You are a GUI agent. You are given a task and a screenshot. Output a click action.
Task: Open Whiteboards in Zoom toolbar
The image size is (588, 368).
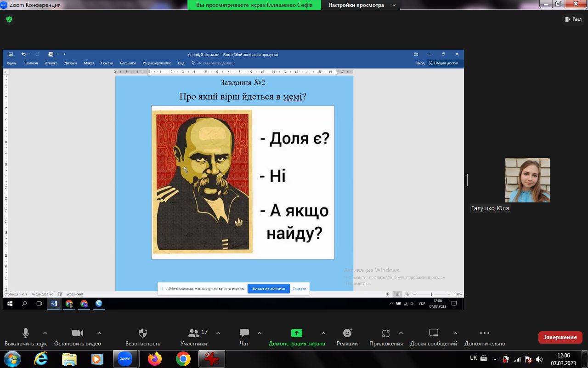(434, 337)
